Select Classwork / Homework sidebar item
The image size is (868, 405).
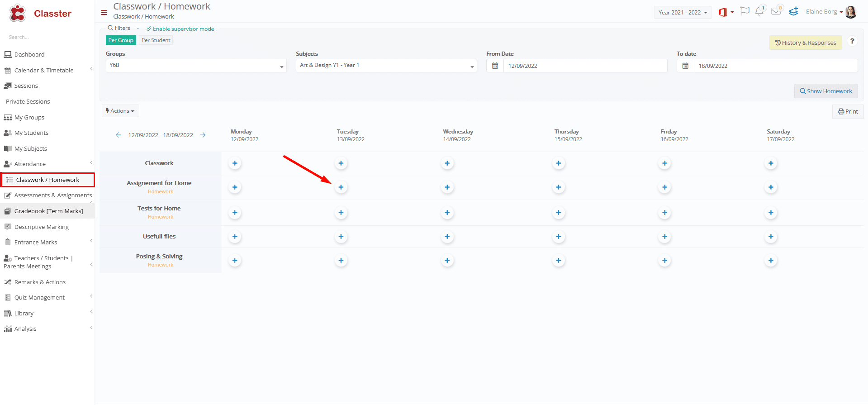[x=47, y=180]
